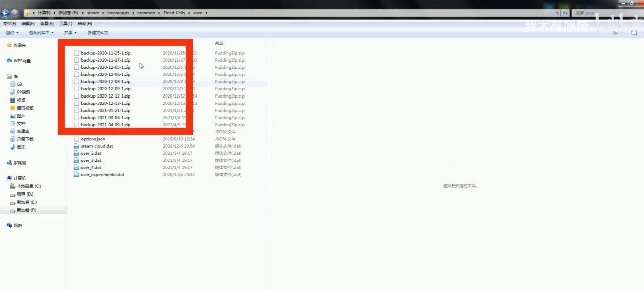This screenshot has width=644, height=290.
Task: Click the Forward navigation arrow
Action: coord(15,13)
